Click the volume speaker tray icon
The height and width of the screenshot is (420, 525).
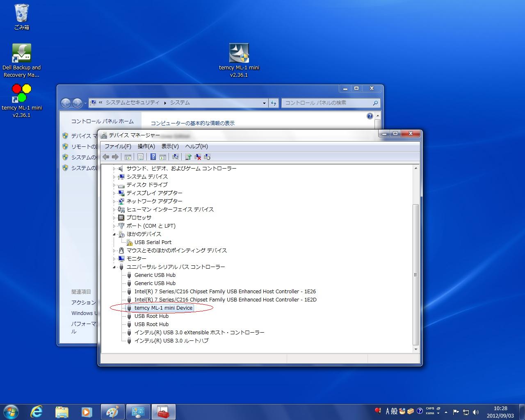click(476, 412)
